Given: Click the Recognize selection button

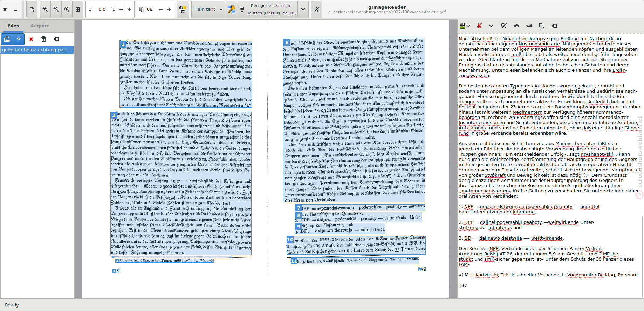Looking at the screenshot, I should coord(268,9).
